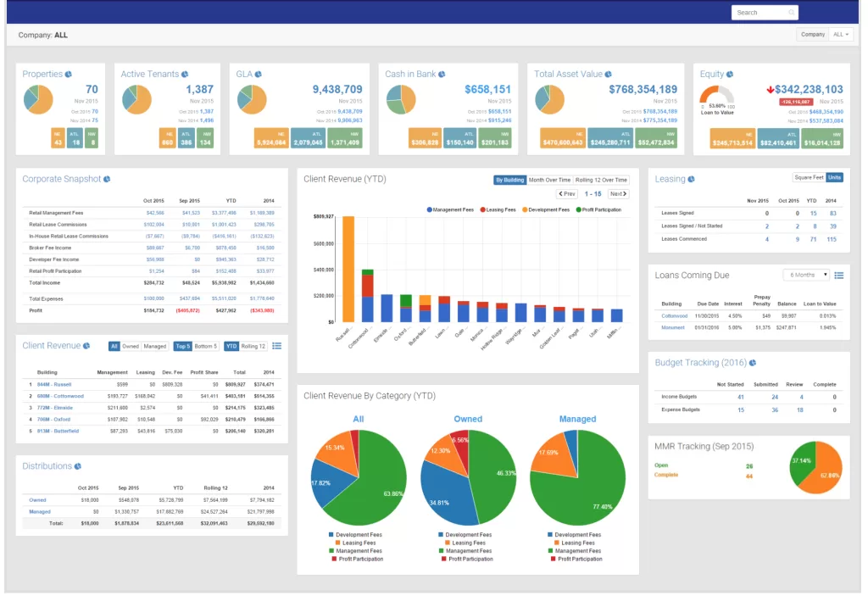Toggle Client Revenue table to Rolling 12

[x=253, y=346]
